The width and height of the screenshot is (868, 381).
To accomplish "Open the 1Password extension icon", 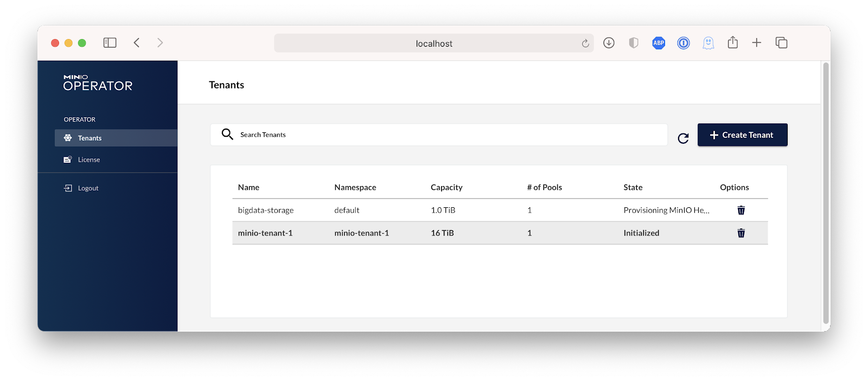I will coord(683,43).
